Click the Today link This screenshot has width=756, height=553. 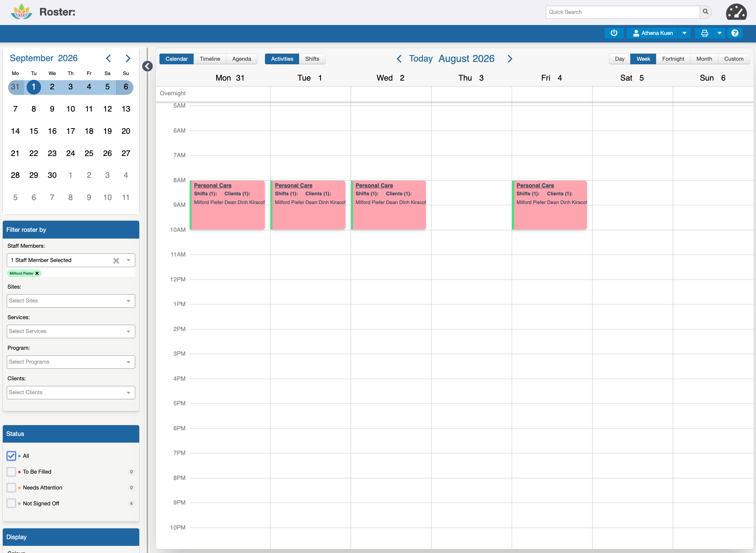point(420,59)
